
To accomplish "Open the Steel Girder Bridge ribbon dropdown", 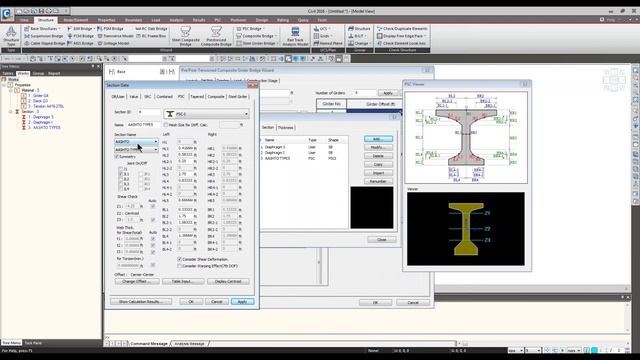I will click(x=257, y=43).
